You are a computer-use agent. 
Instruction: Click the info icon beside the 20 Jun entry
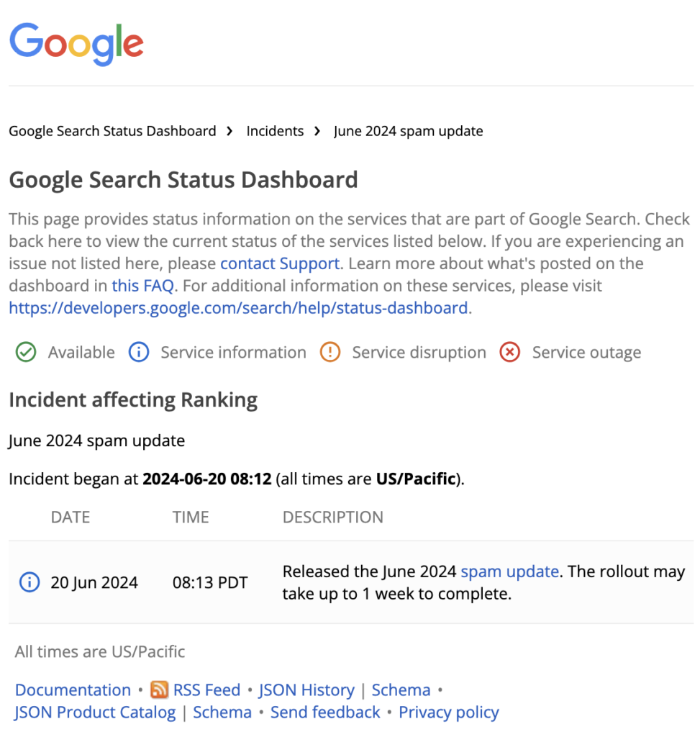(29, 582)
